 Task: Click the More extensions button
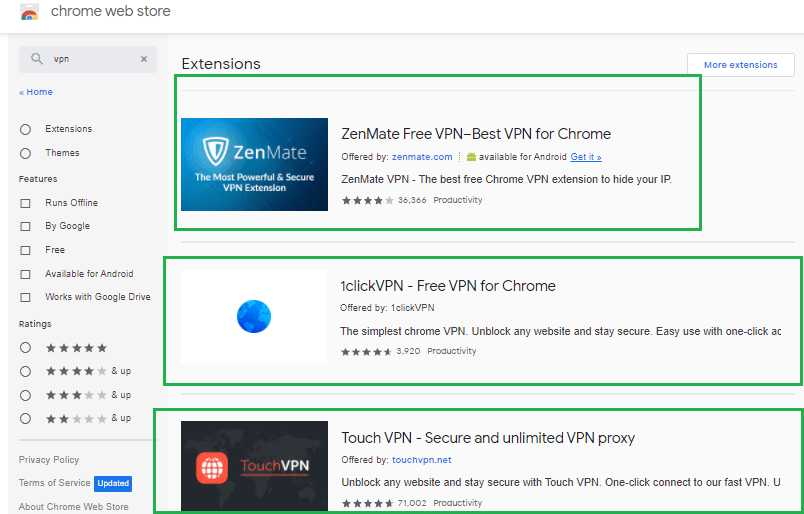740,65
